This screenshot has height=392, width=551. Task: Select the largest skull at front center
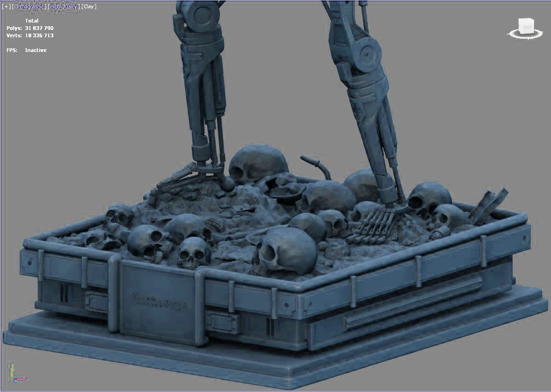(285, 251)
